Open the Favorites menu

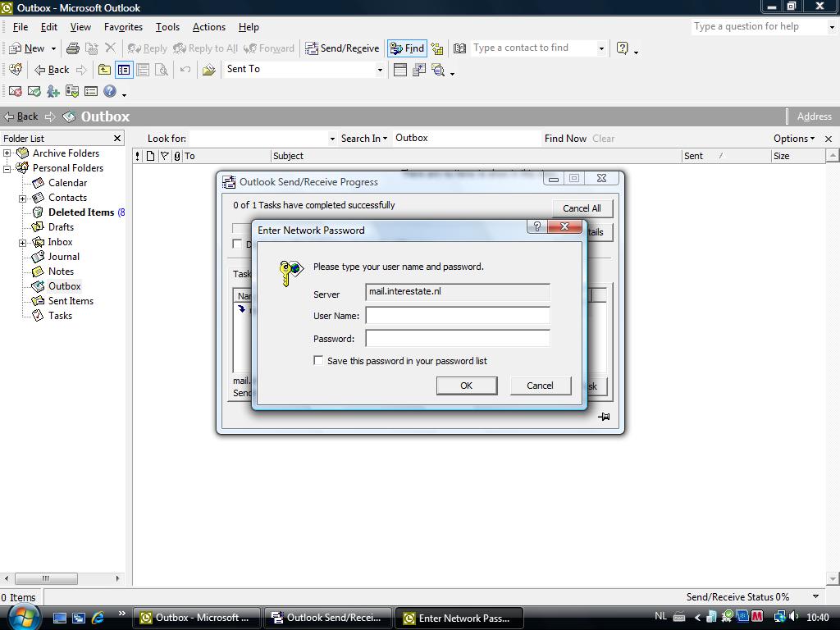[123, 27]
